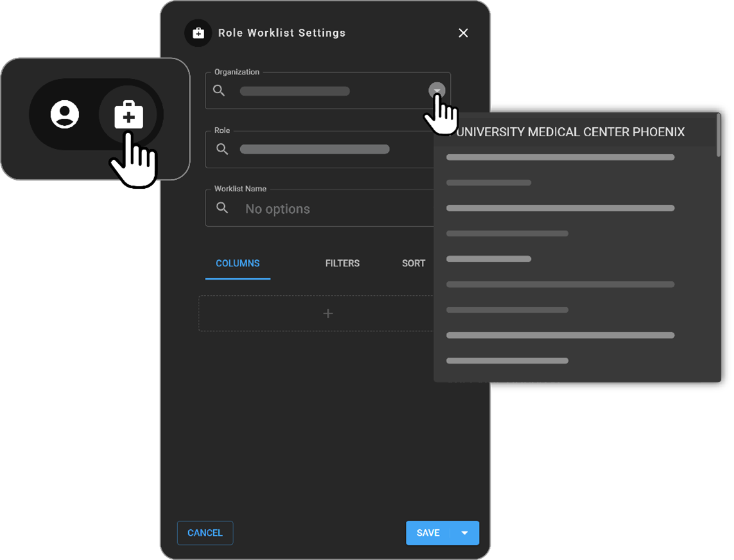
Task: Switch to the role briefcase toggle option
Action: pyautogui.click(x=128, y=116)
